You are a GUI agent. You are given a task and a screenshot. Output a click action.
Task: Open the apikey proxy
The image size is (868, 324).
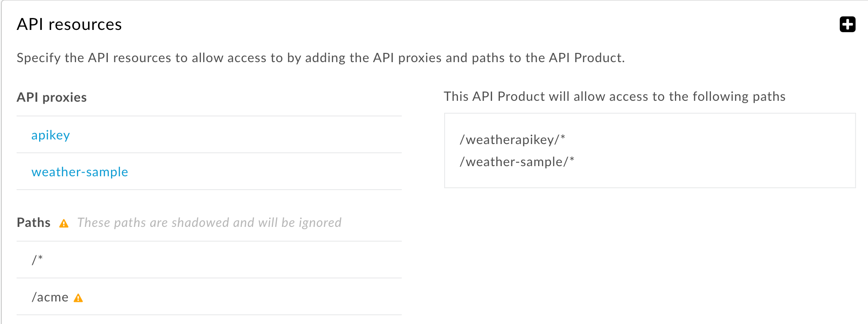[x=50, y=135]
